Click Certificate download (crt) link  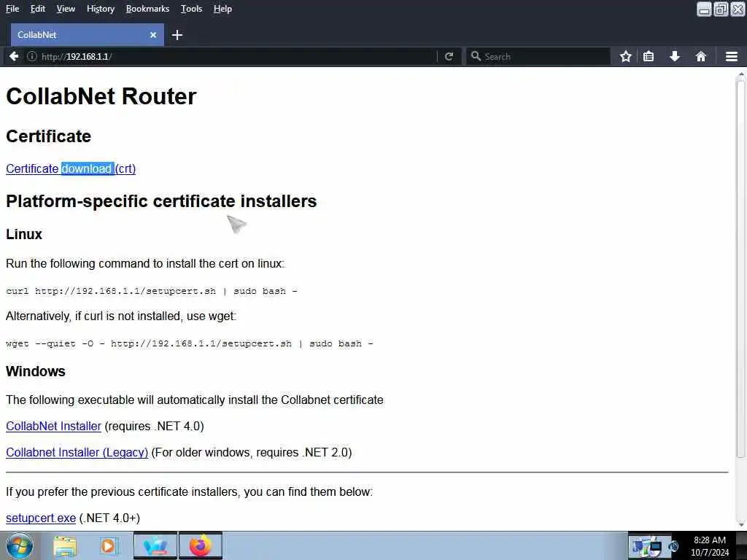[71, 168]
